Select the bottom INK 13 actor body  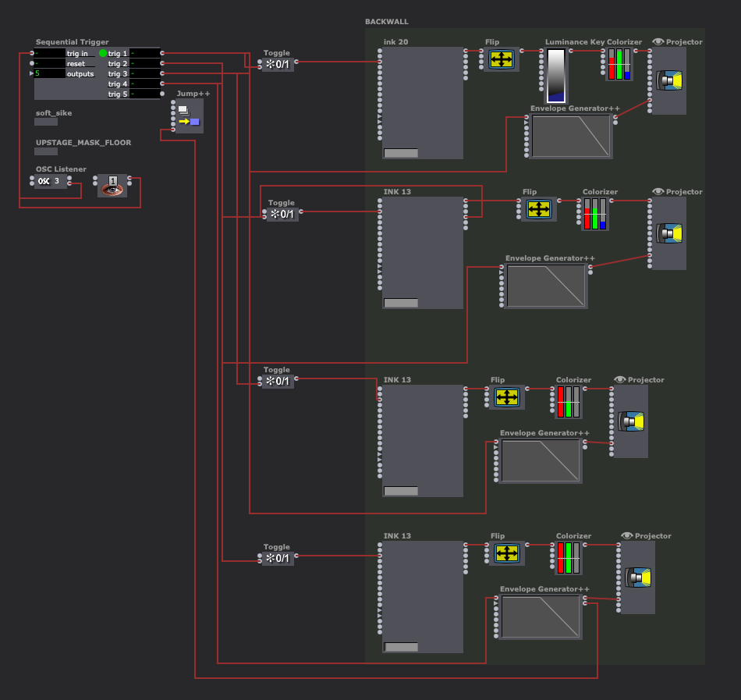(x=423, y=597)
